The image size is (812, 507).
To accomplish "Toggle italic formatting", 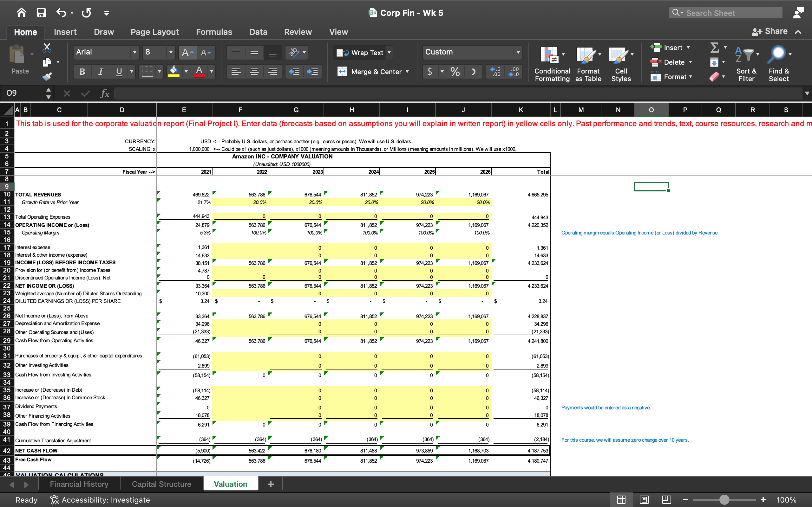I will click(x=100, y=71).
